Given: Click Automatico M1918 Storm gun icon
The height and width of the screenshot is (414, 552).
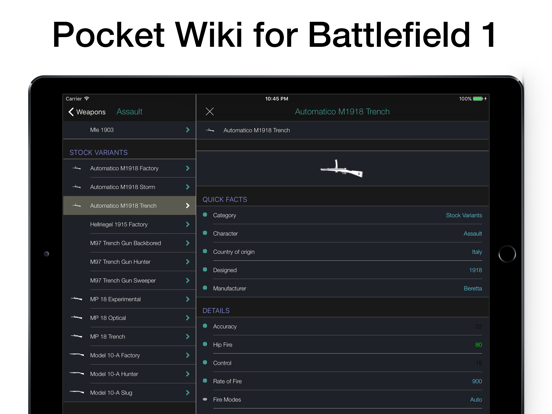Looking at the screenshot, I should pyautogui.click(x=76, y=187).
